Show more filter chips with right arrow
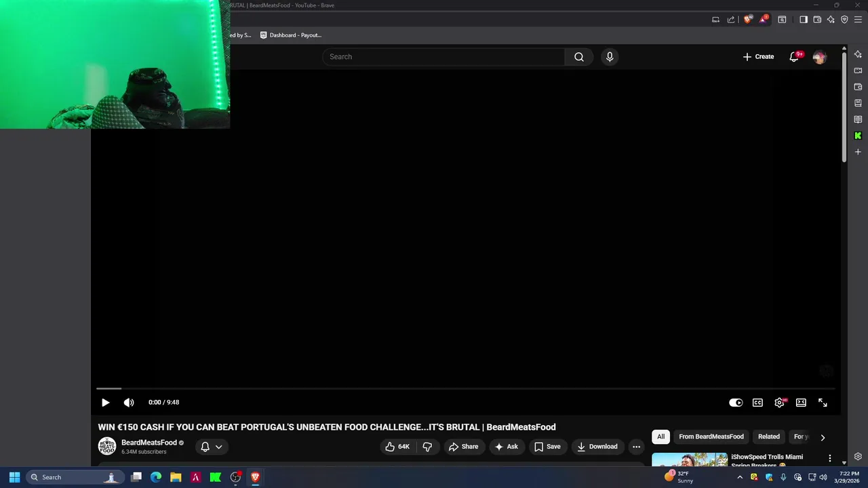The image size is (868, 488). (x=823, y=437)
